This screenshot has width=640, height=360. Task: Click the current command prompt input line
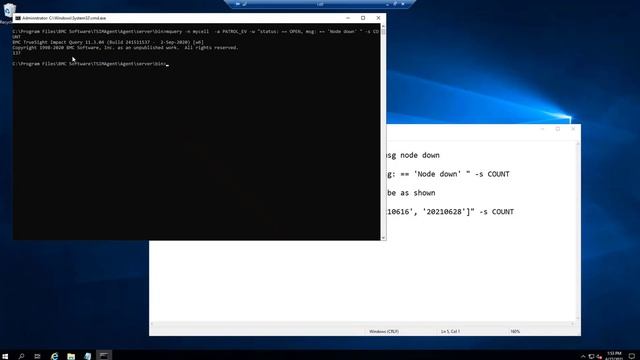click(x=91, y=64)
